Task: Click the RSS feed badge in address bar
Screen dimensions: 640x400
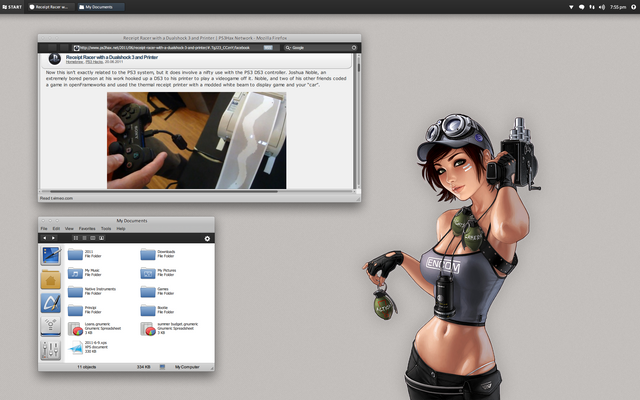Action: pos(268,48)
